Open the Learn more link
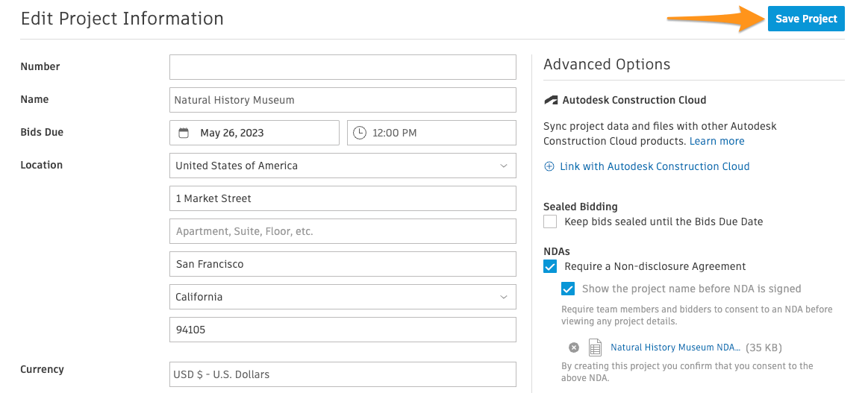Viewport: 868px width, 393px height. (x=717, y=141)
